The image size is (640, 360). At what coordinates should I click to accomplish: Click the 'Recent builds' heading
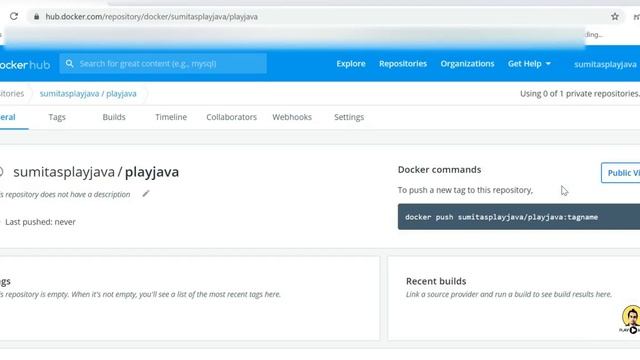[x=436, y=281]
